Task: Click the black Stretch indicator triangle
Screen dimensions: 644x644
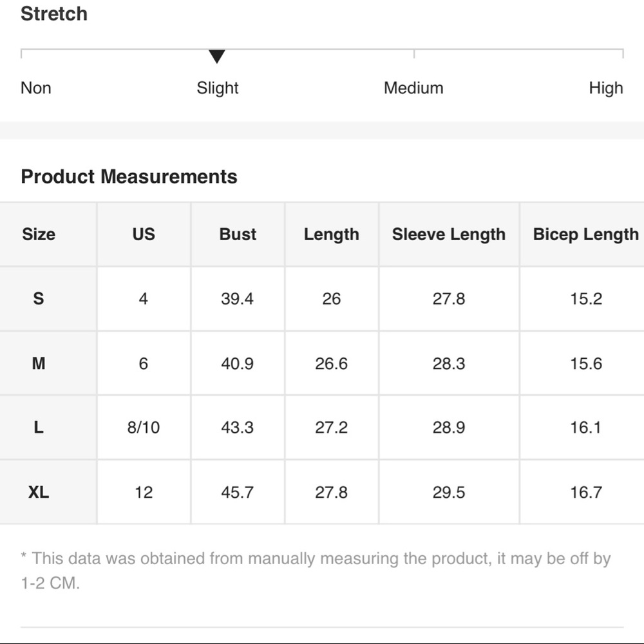Action: coord(217,56)
